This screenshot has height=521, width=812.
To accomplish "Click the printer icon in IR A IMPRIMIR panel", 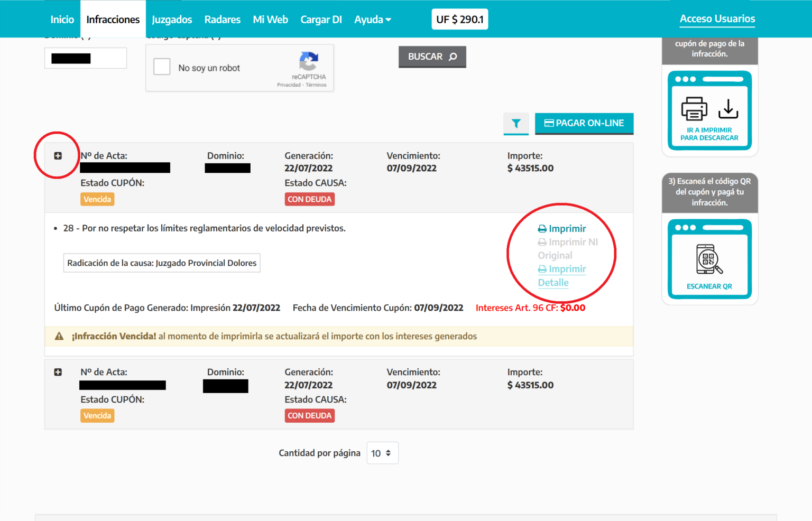I will (x=694, y=108).
